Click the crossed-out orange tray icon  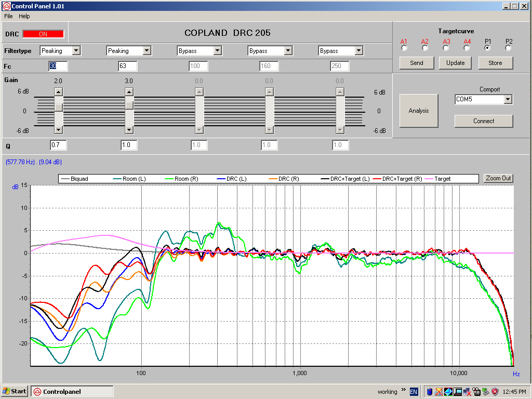pyautogui.click(x=438, y=392)
